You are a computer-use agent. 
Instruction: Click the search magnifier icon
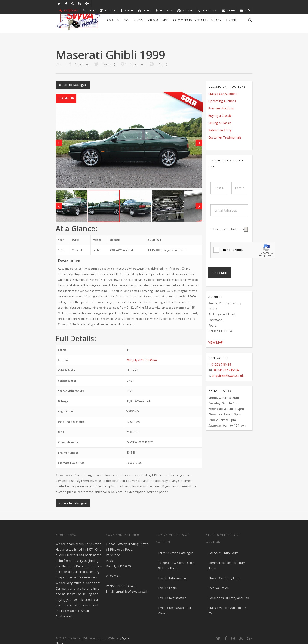click(x=250, y=20)
